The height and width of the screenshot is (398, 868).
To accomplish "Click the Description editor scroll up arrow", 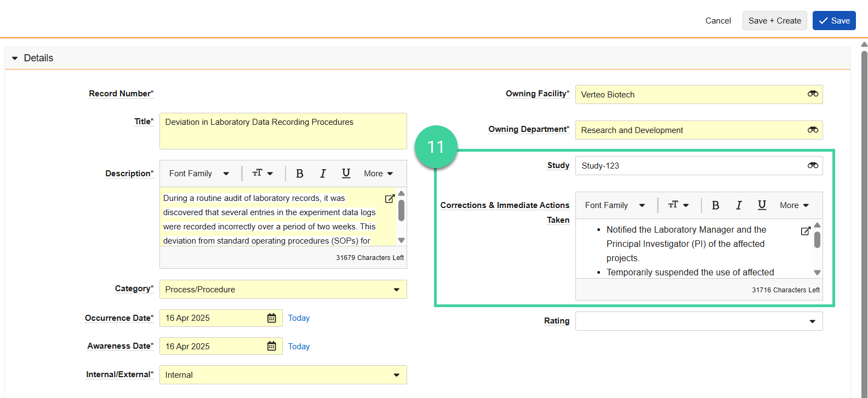I will tap(402, 193).
